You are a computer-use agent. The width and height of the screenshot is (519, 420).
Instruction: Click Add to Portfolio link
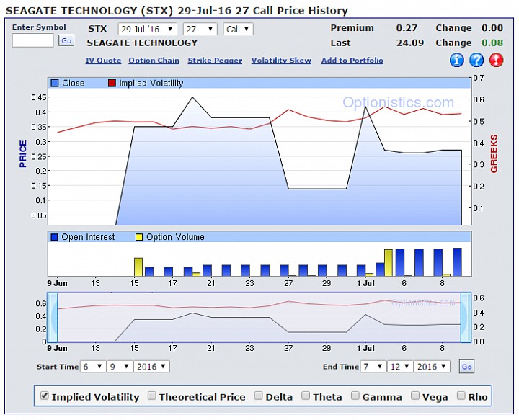[x=352, y=61]
